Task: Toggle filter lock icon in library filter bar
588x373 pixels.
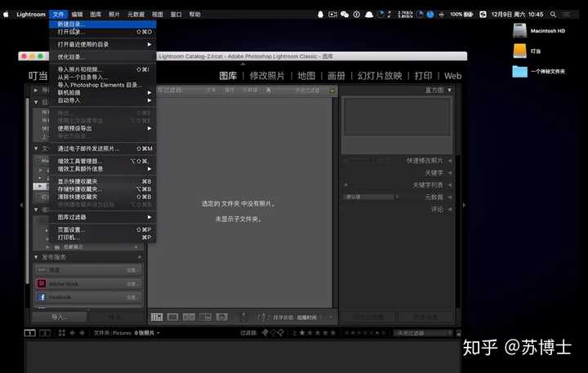Action: point(332,91)
